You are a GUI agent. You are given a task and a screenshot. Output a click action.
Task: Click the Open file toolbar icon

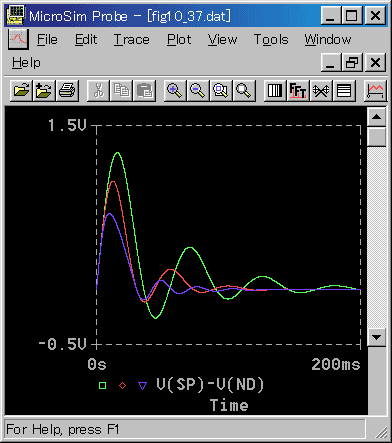(x=21, y=90)
